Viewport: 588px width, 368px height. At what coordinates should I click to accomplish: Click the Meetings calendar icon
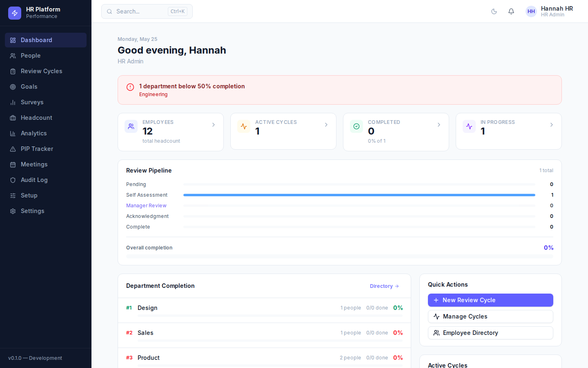[x=13, y=164]
